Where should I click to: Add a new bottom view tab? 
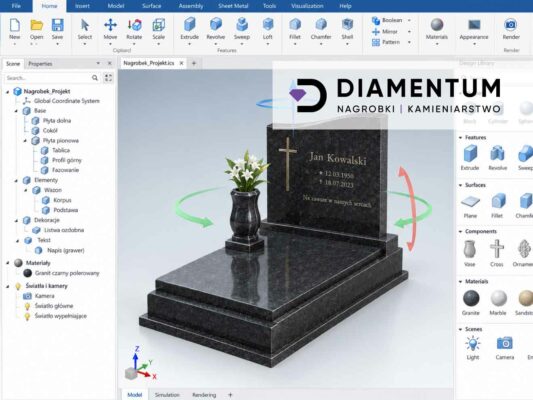pyautogui.click(x=230, y=395)
